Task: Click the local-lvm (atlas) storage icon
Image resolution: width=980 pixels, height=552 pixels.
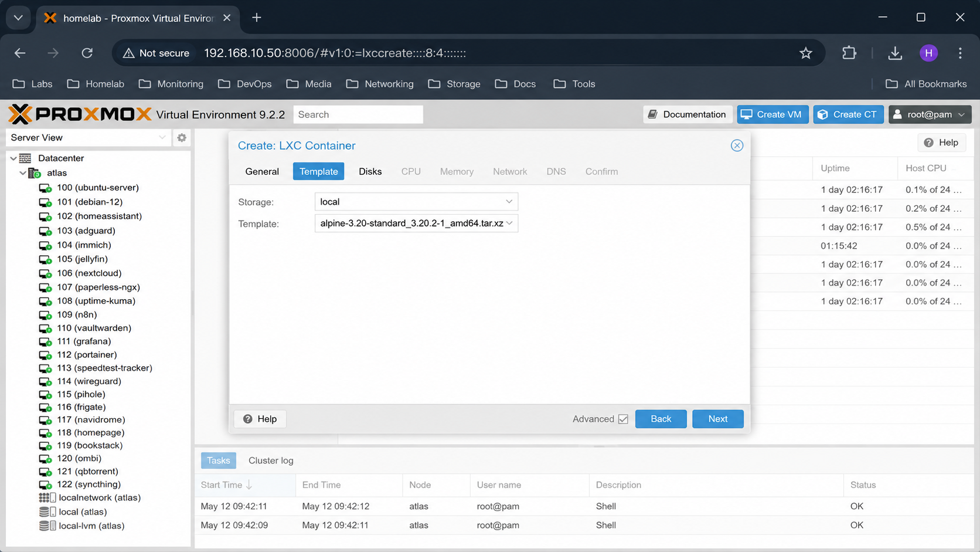Action: [47, 526]
